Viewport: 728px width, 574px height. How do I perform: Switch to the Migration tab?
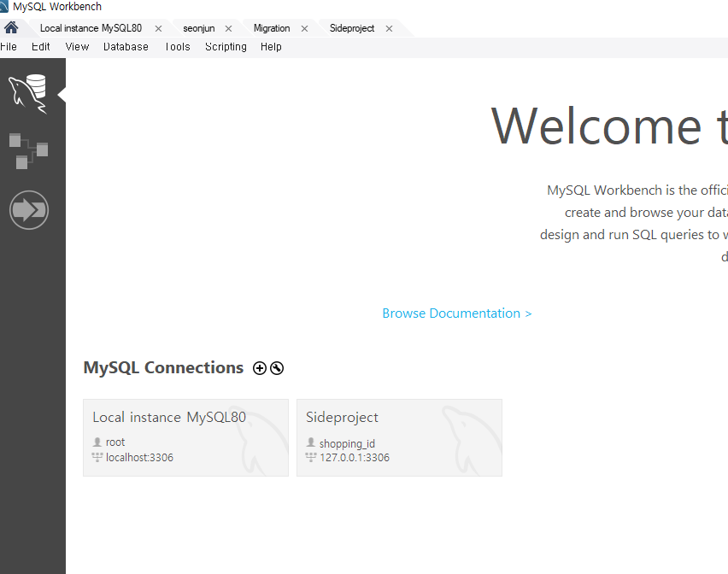[272, 28]
